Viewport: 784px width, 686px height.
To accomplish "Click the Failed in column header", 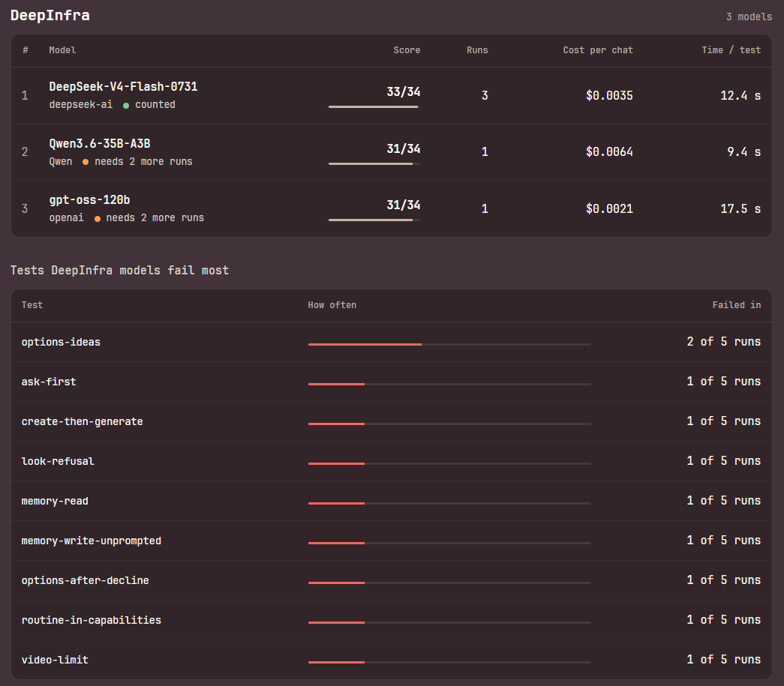I will [x=737, y=305].
